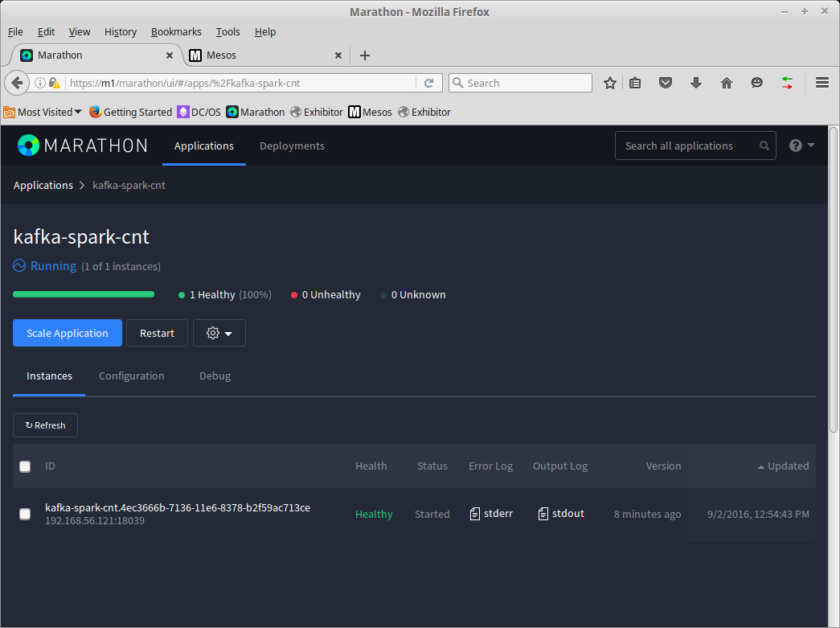Click the green health progress bar

click(84, 294)
